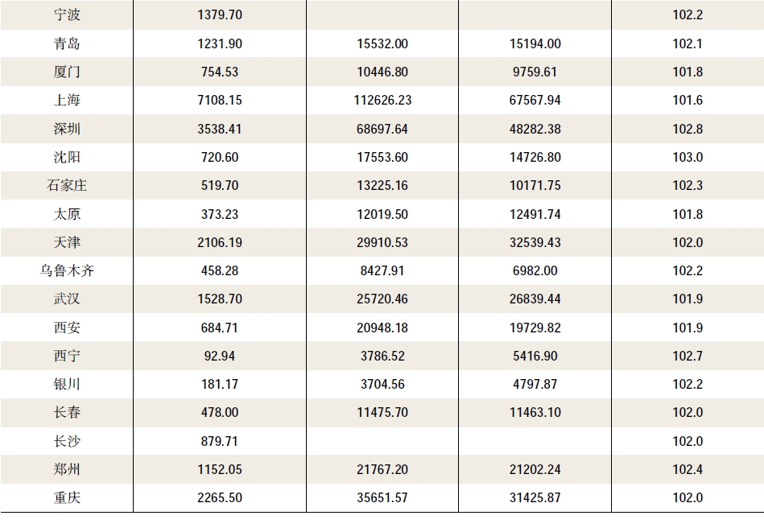Select the 9759.61 cell for 厦门
This screenshot has width=764, height=532.
click(x=535, y=72)
